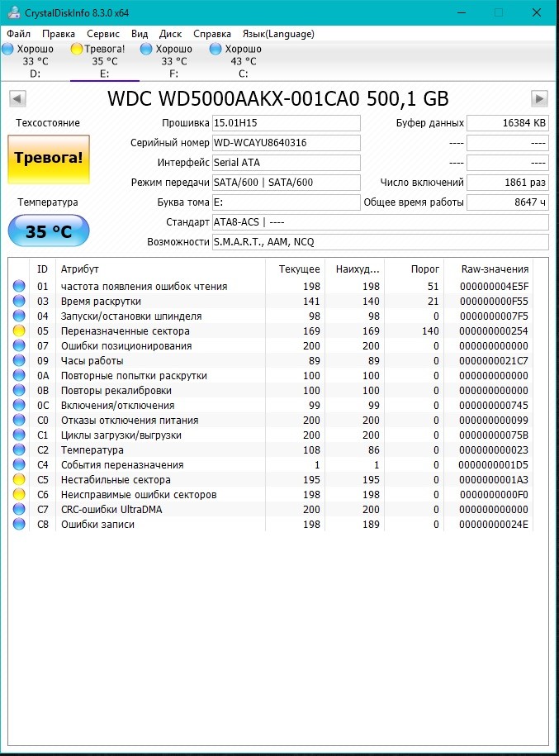
Task: Click the power-on hours field 8647 ч
Action: [x=508, y=202]
